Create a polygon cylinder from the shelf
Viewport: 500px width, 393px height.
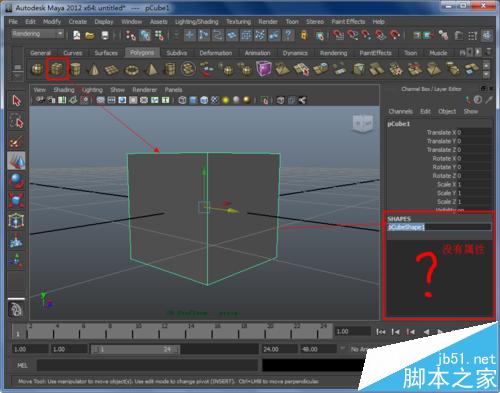[75, 69]
